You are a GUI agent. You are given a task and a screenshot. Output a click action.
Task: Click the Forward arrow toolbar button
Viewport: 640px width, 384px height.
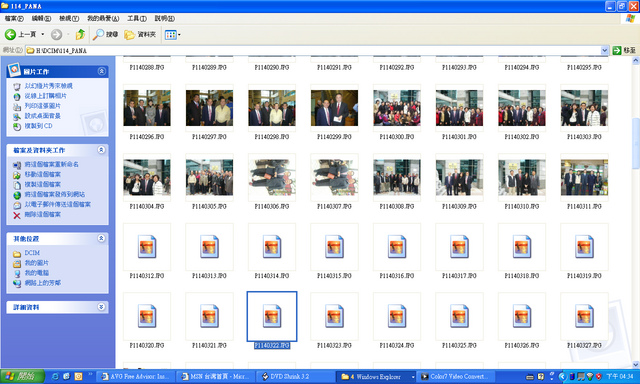56,35
